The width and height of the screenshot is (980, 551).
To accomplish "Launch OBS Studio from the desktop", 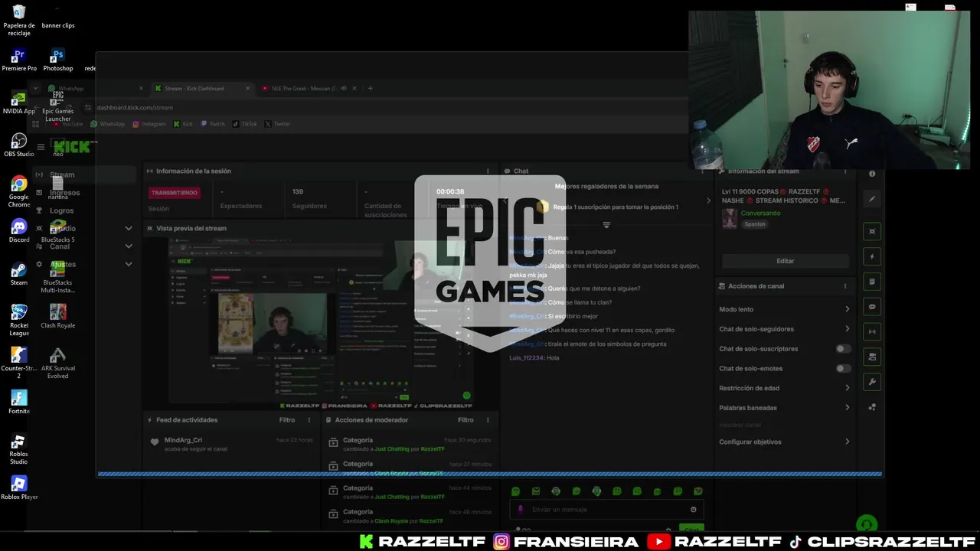I will click(19, 145).
